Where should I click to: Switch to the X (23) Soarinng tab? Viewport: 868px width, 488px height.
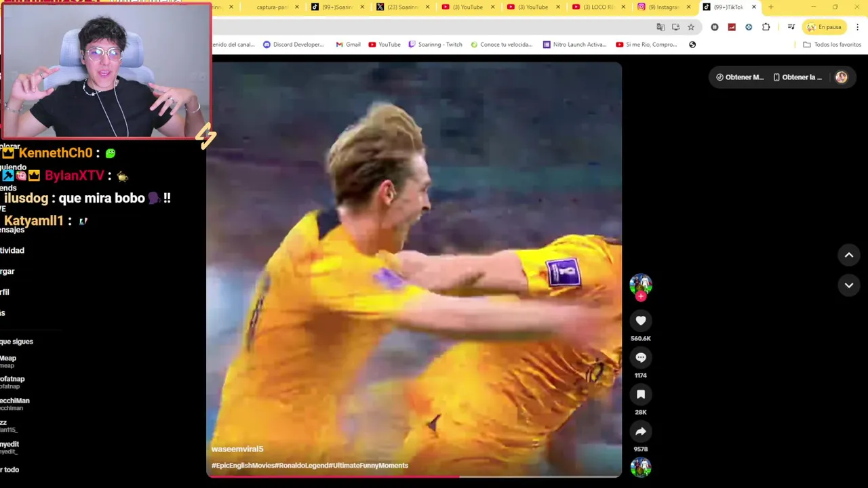[x=401, y=7]
